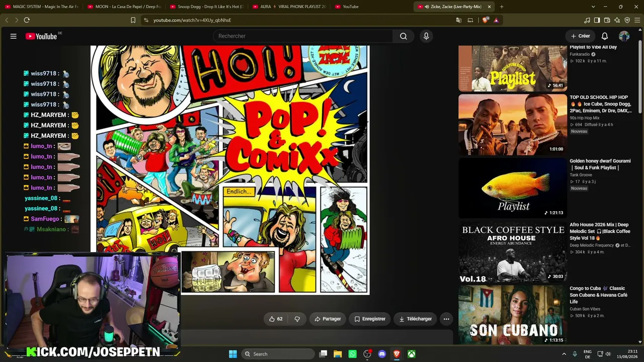Viewport: 644px width, 362px height.
Task: Click the Windows taskbar Search box
Action: point(279,354)
